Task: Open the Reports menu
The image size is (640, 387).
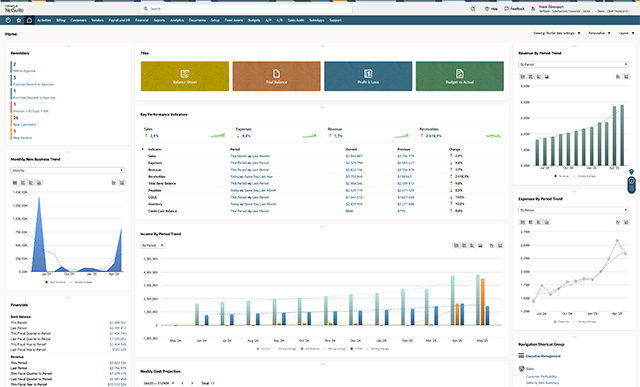Action: [159, 20]
